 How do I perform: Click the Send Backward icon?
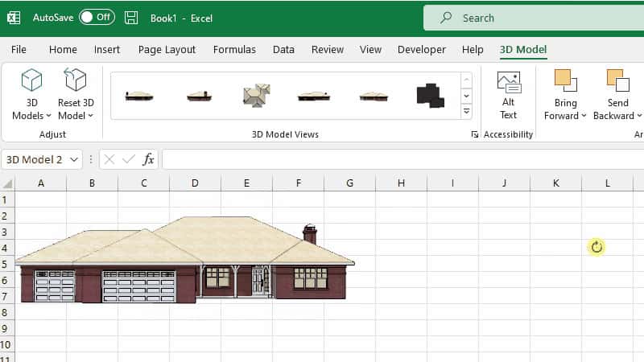(617, 80)
